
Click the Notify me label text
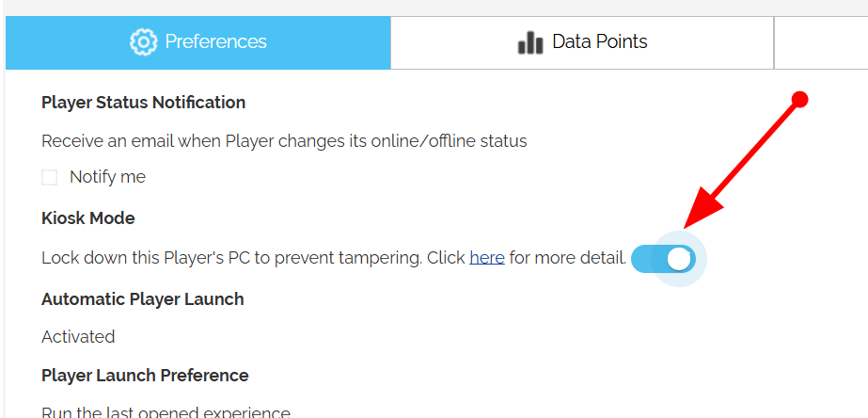107,177
